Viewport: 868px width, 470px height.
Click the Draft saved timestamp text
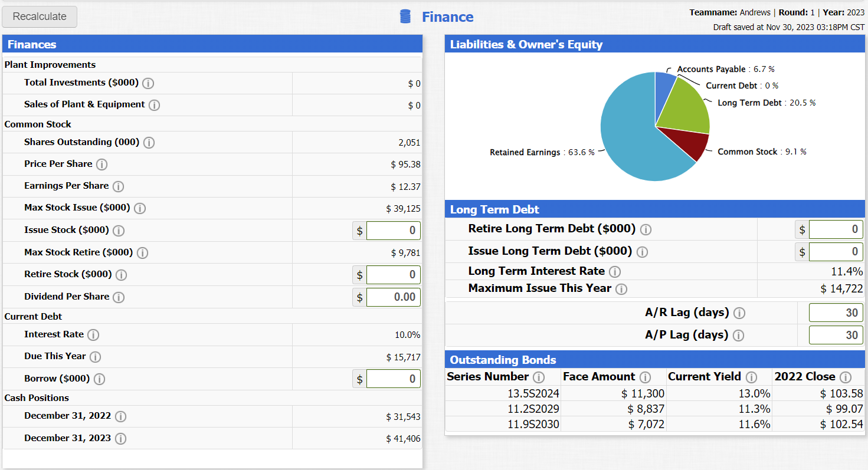coord(789,27)
